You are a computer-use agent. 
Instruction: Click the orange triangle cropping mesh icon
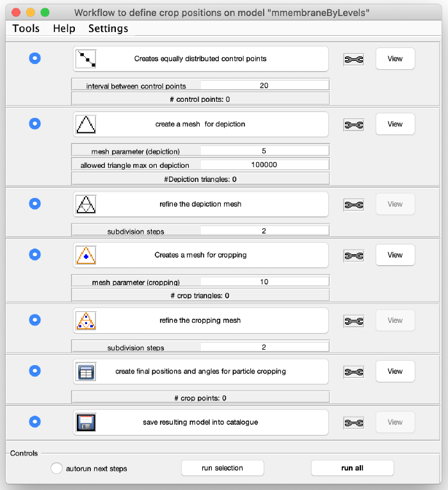click(x=86, y=256)
